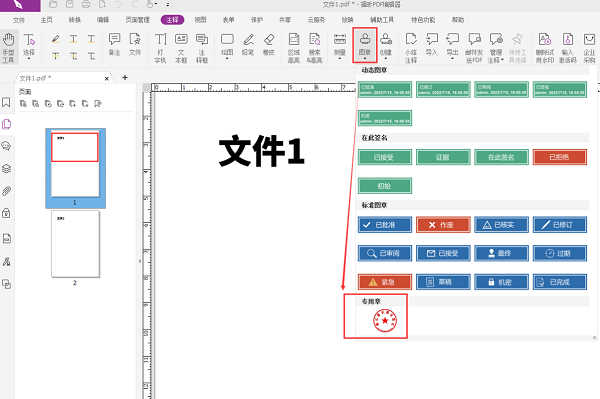Viewport: 600px width, 399px height.
Task: Open a new tab with plus button
Action: click(x=125, y=78)
